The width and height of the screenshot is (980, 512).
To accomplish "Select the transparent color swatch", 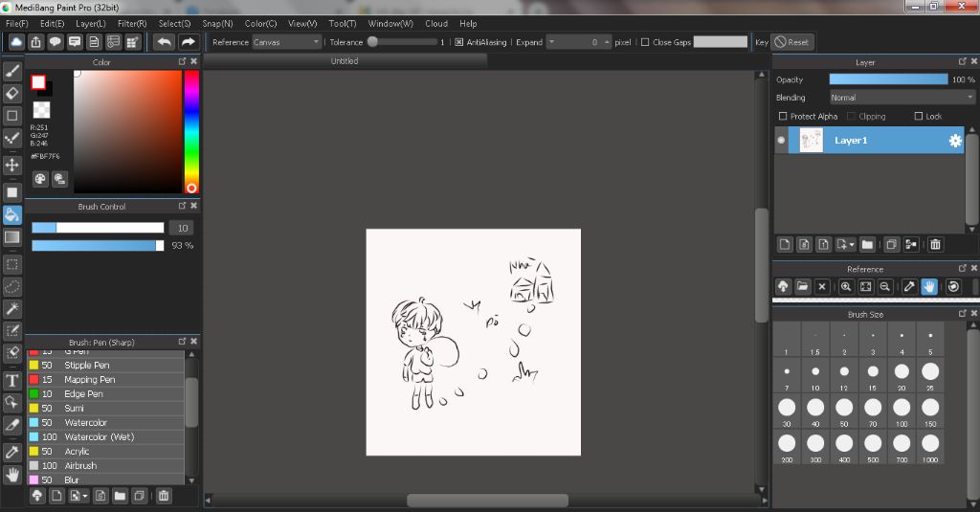I will tap(41, 110).
